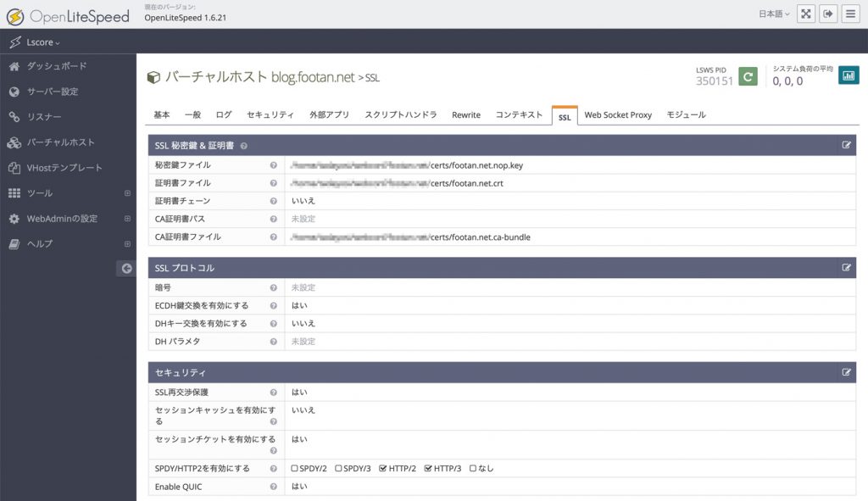Viewport: 868px width, 501px height.
Task: Toggle the HTTP/3 checkbox
Action: point(428,468)
